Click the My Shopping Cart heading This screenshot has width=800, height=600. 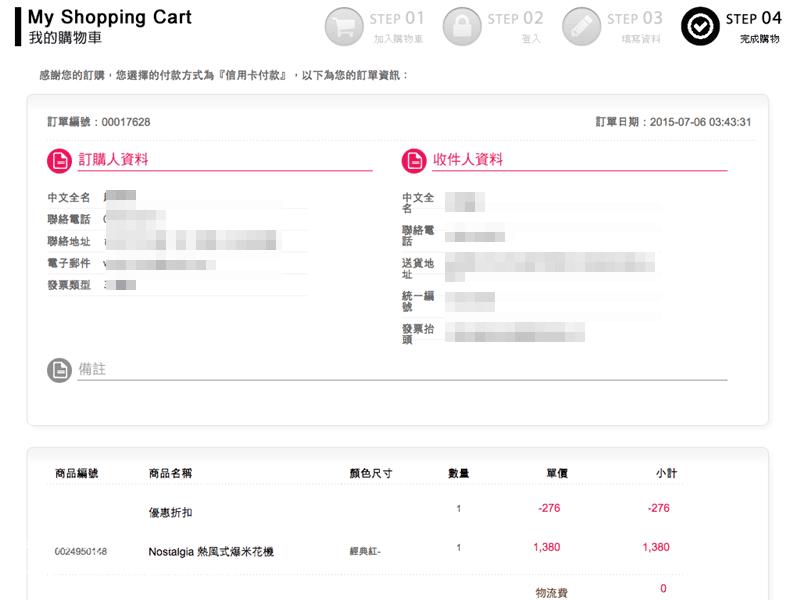coord(110,17)
